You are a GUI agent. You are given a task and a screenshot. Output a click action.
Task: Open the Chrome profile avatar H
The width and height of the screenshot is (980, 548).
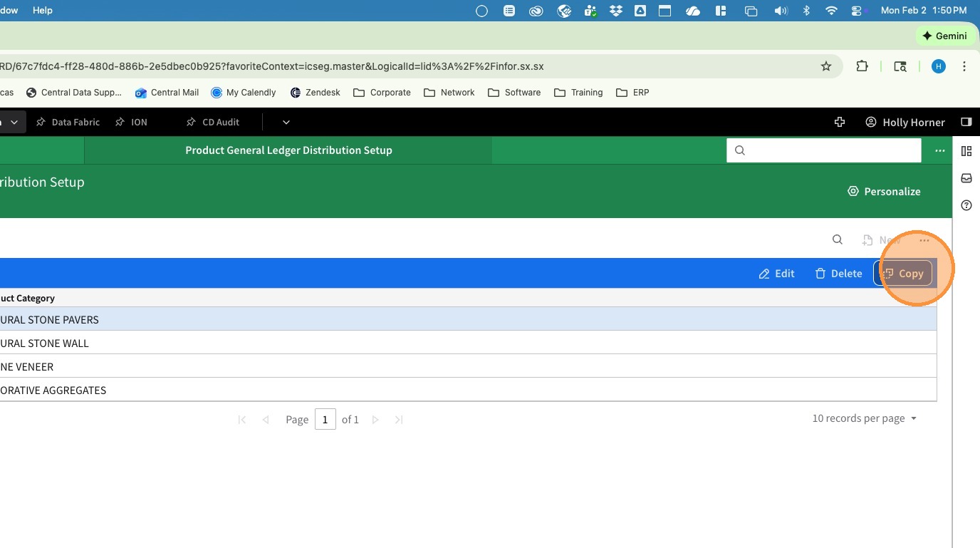point(939,66)
